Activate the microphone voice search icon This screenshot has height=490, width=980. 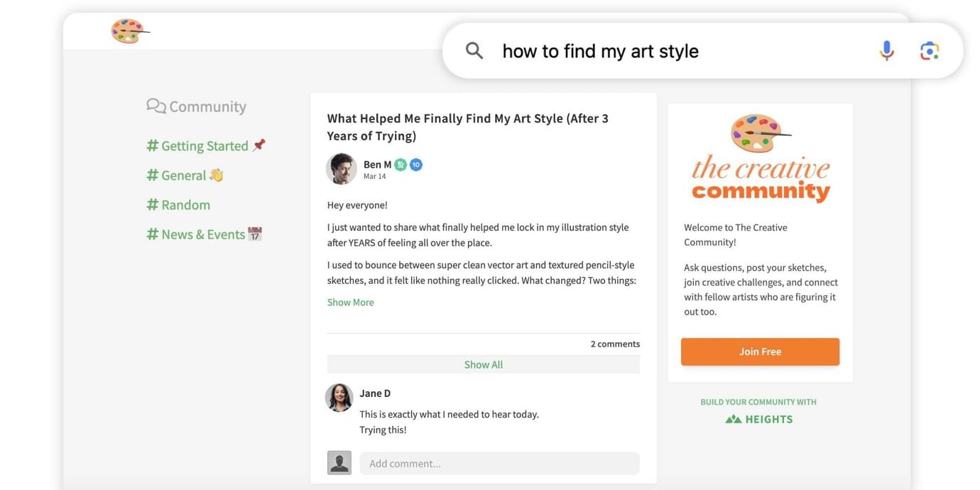click(886, 50)
